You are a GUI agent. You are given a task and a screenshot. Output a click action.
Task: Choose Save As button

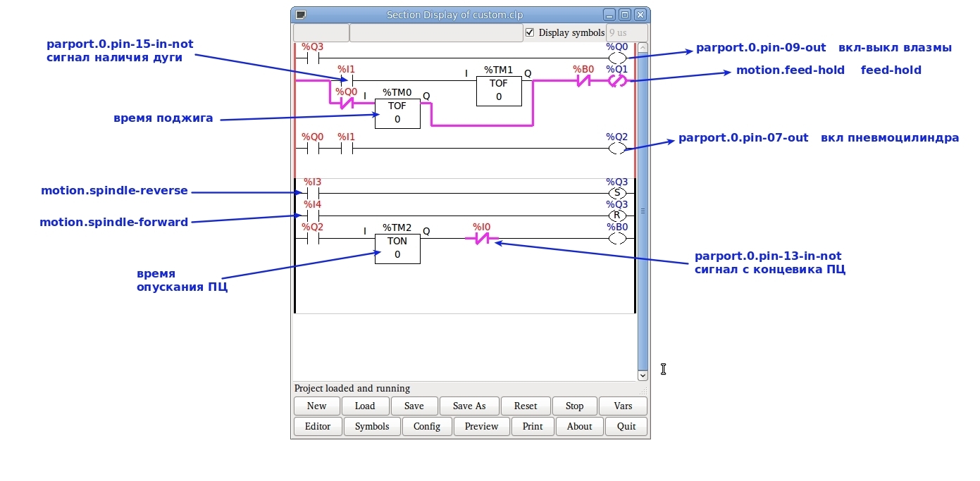coord(469,406)
